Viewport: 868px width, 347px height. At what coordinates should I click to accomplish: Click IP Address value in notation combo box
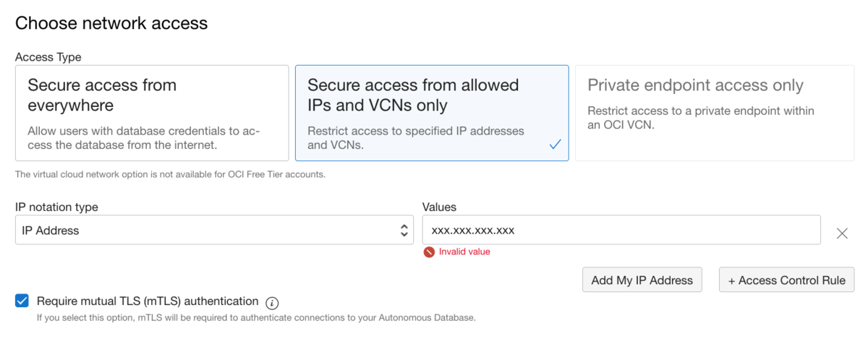click(x=51, y=231)
